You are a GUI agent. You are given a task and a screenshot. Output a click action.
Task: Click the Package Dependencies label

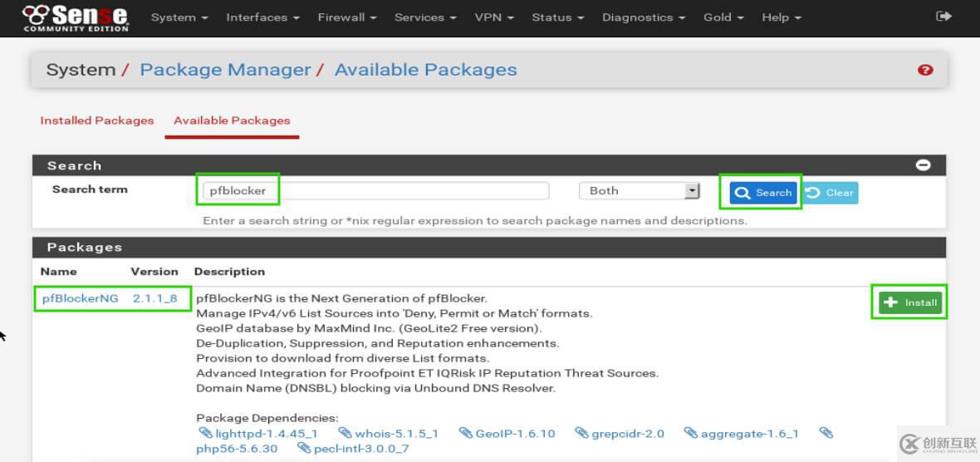(267, 418)
